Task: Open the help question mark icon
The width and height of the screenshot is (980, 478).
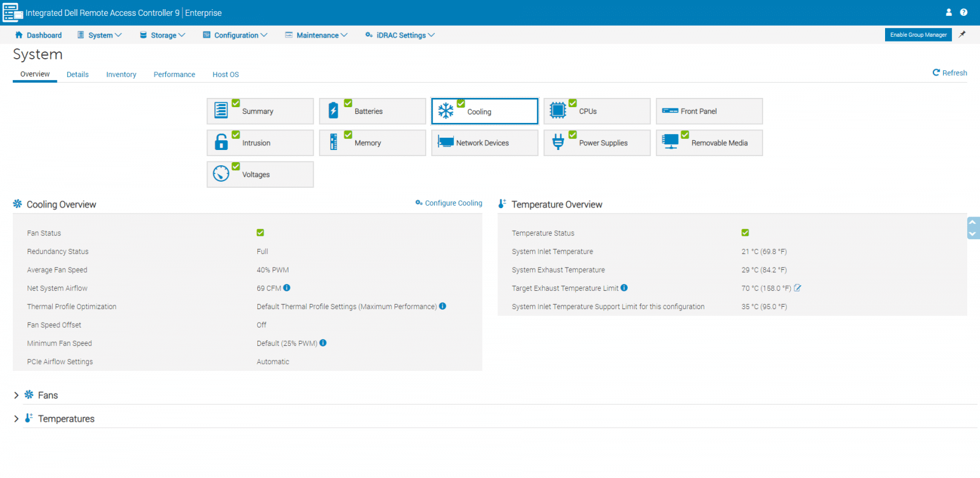Action: point(963,12)
